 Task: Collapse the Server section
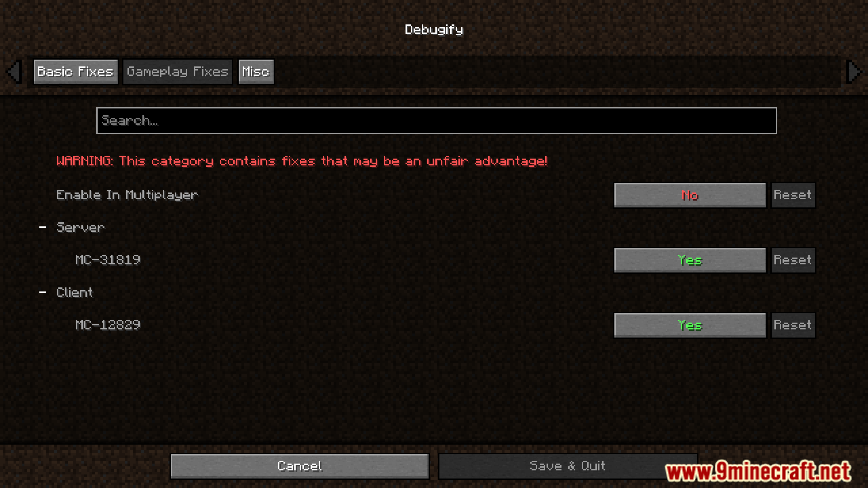point(43,227)
